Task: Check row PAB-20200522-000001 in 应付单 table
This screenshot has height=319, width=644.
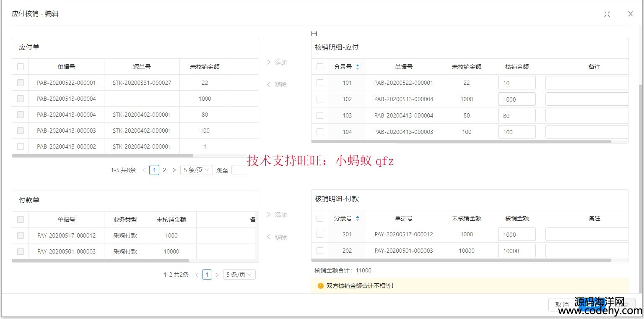Action: click(x=21, y=83)
